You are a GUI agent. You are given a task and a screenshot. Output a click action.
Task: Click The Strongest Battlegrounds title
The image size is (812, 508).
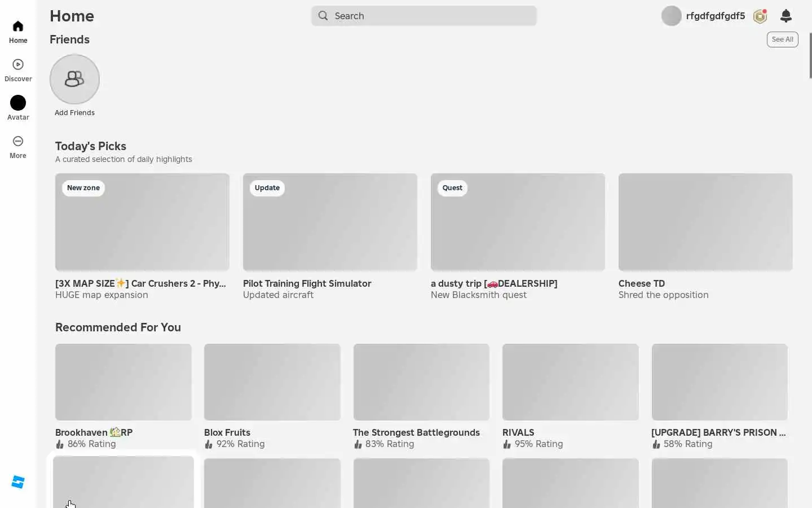417,432
